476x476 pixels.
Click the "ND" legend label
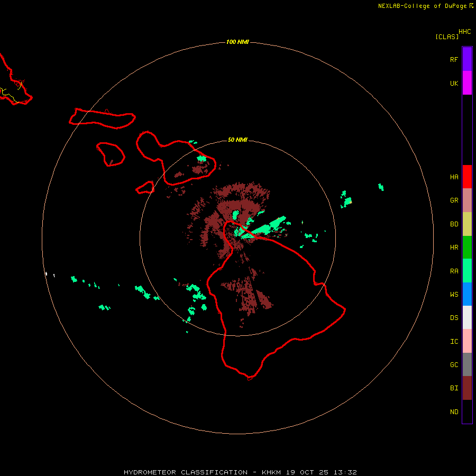[x=454, y=412]
